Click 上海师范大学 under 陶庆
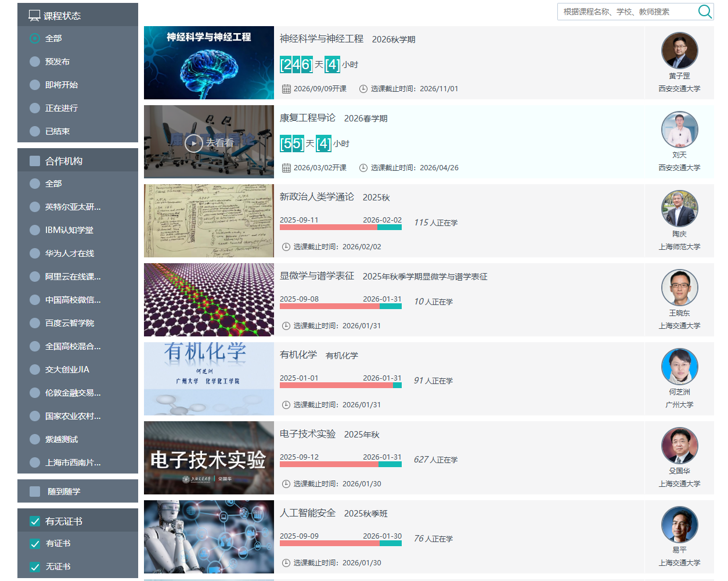The height and width of the screenshot is (581, 728). [679, 247]
